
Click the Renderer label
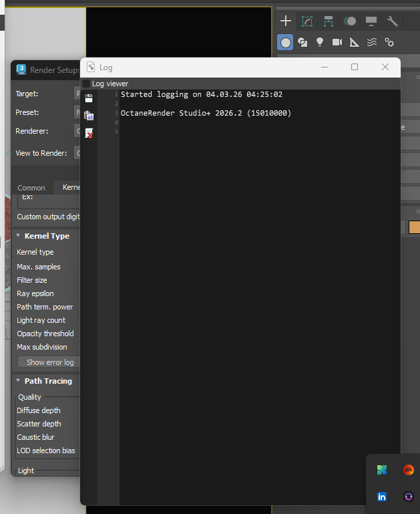(x=32, y=131)
